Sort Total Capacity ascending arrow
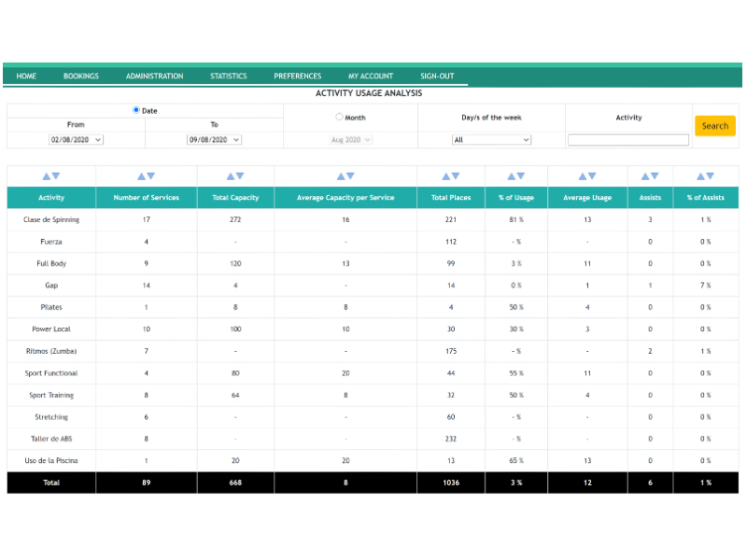 pos(230,175)
